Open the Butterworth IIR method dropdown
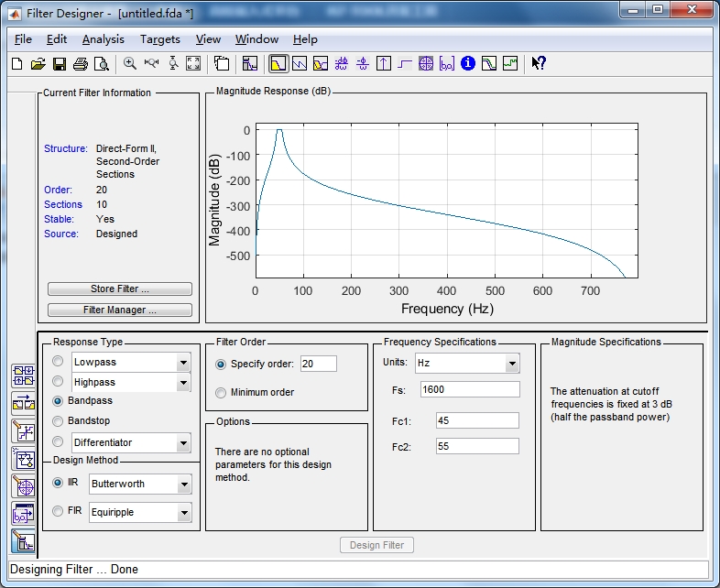The image size is (720, 588). pyautogui.click(x=184, y=485)
